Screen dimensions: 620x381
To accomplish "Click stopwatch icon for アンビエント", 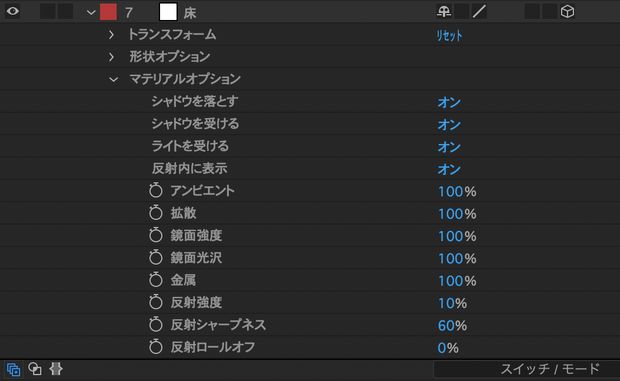I will (x=156, y=190).
